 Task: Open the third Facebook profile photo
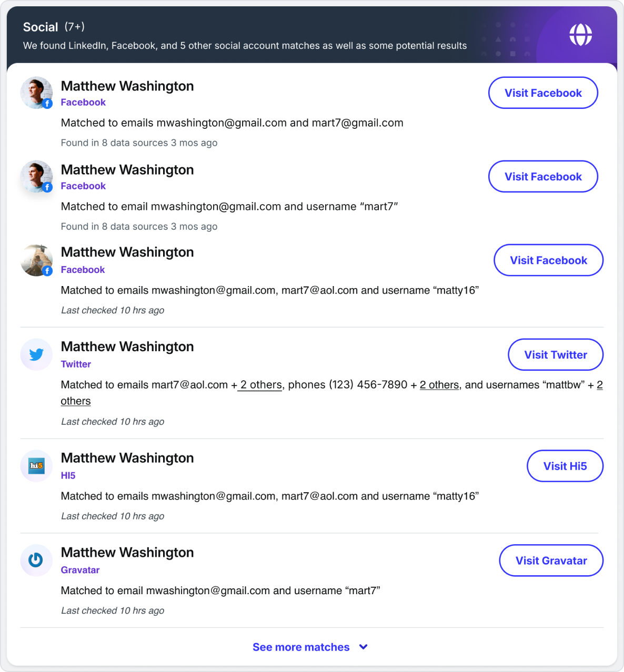click(x=36, y=260)
